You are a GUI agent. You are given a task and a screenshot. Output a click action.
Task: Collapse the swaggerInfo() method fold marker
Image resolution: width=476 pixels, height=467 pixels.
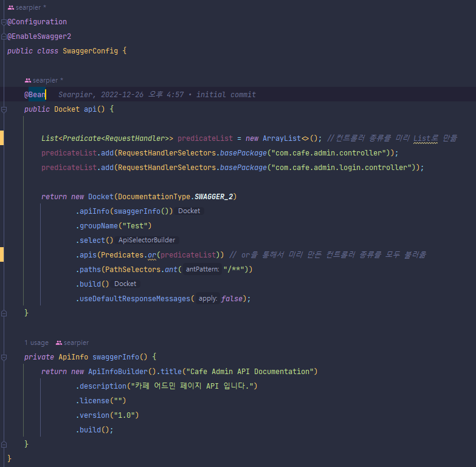tap(4, 357)
